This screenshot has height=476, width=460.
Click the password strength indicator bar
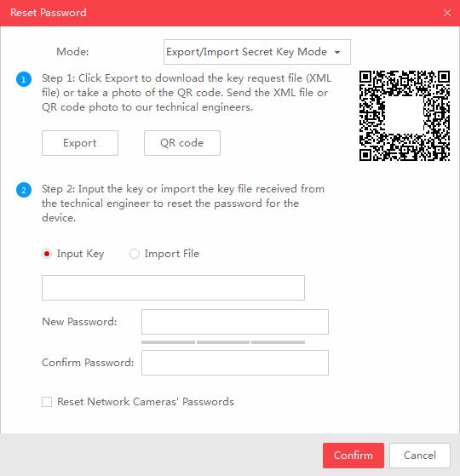223,342
